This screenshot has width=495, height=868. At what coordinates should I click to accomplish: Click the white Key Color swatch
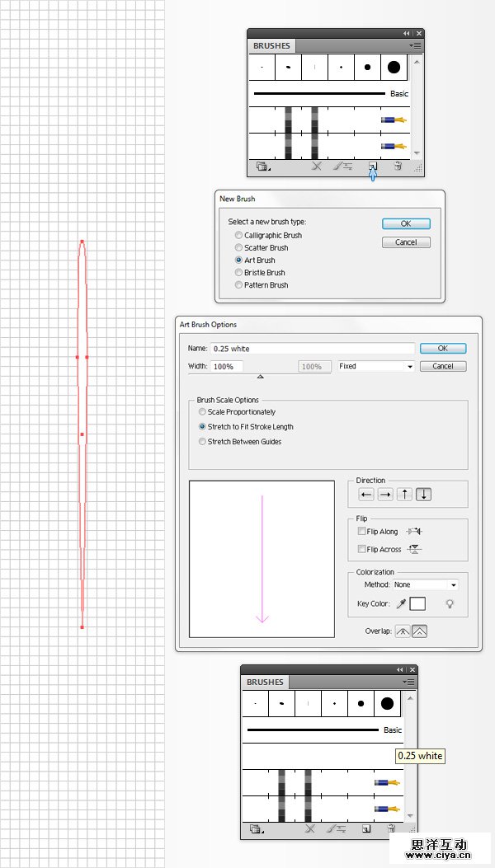tap(417, 604)
